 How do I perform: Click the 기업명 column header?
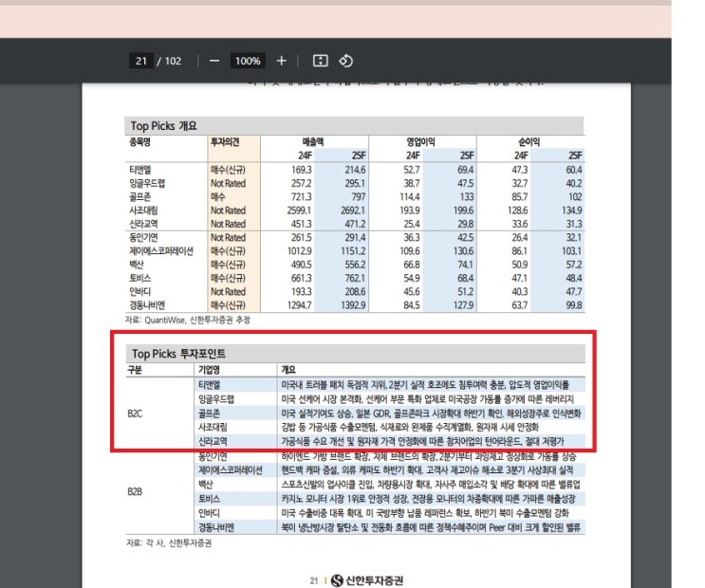[209, 370]
